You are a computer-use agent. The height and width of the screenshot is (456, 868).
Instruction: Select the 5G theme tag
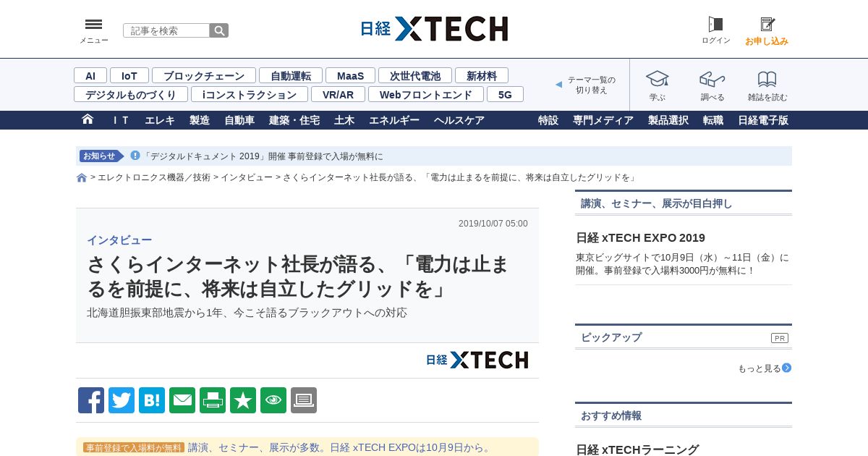[505, 94]
